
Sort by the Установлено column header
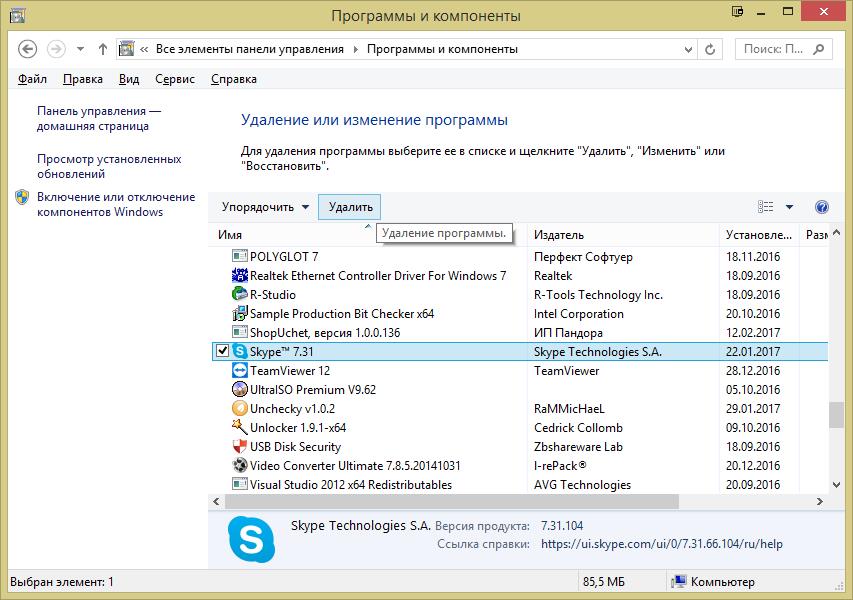click(759, 234)
